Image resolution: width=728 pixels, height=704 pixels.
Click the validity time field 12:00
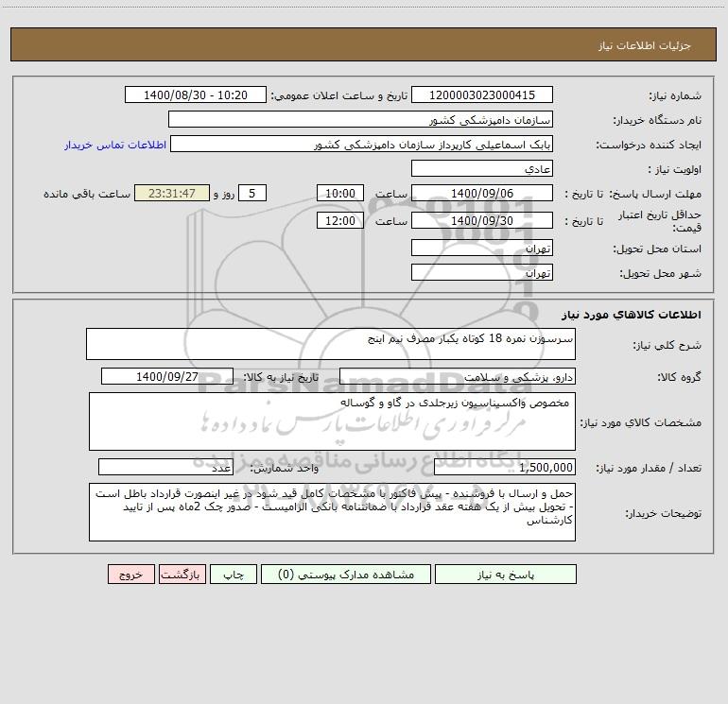click(339, 220)
